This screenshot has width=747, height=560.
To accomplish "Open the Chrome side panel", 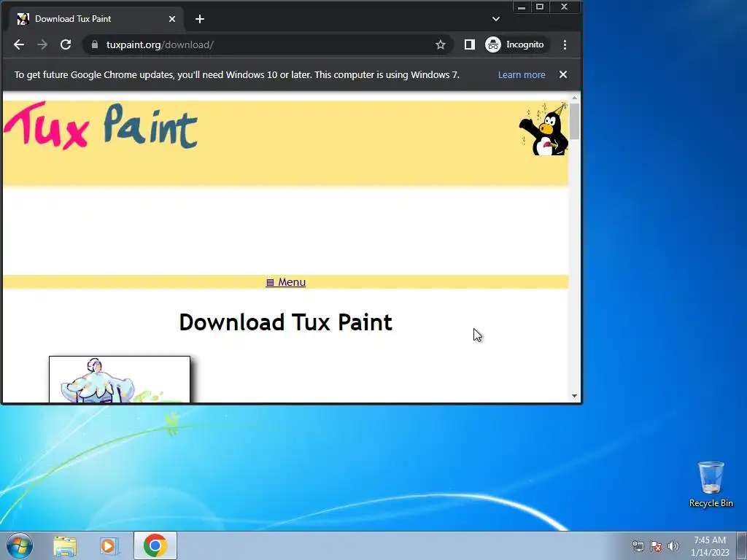I will click(469, 44).
